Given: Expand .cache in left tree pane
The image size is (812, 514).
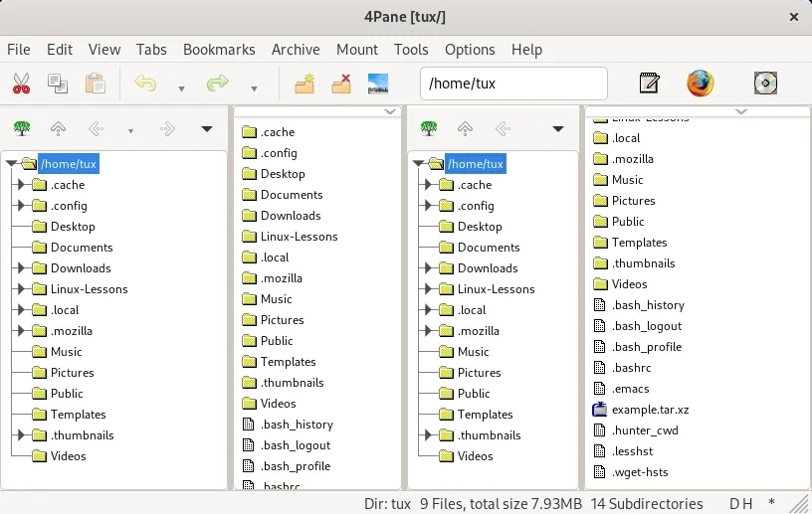Looking at the screenshot, I should (21, 184).
